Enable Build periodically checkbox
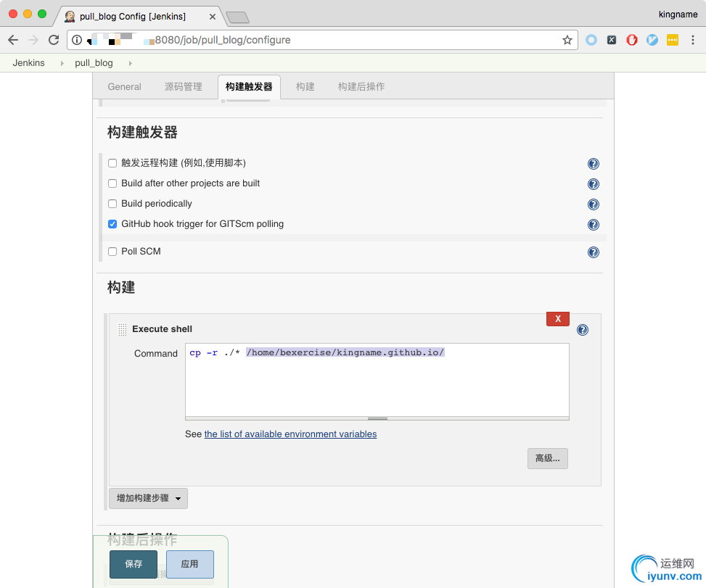This screenshot has width=706, height=588. tap(112, 203)
